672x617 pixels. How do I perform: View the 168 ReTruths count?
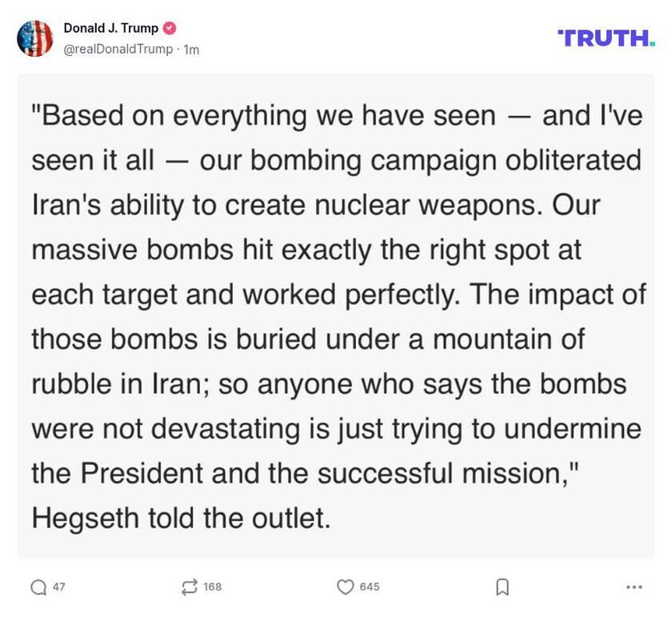[213, 587]
